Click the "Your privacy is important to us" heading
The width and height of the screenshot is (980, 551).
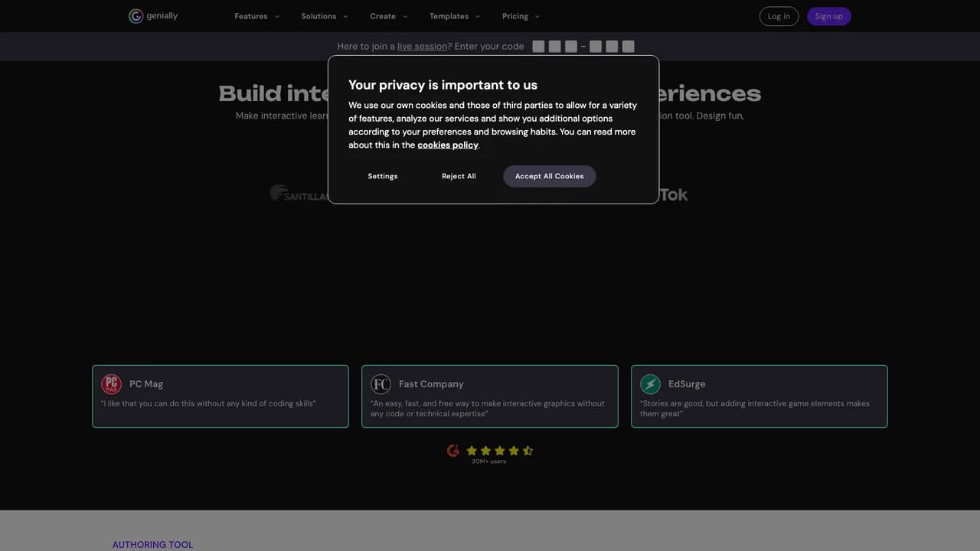(443, 85)
